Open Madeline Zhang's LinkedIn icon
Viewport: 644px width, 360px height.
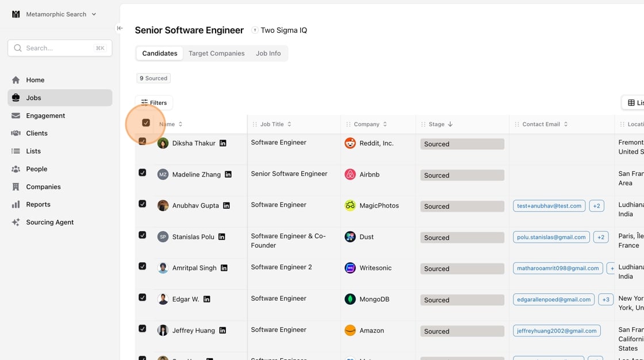click(228, 174)
